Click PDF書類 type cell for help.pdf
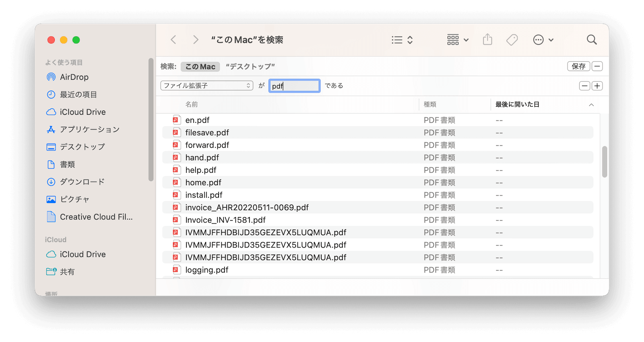644x342 pixels. point(439,170)
